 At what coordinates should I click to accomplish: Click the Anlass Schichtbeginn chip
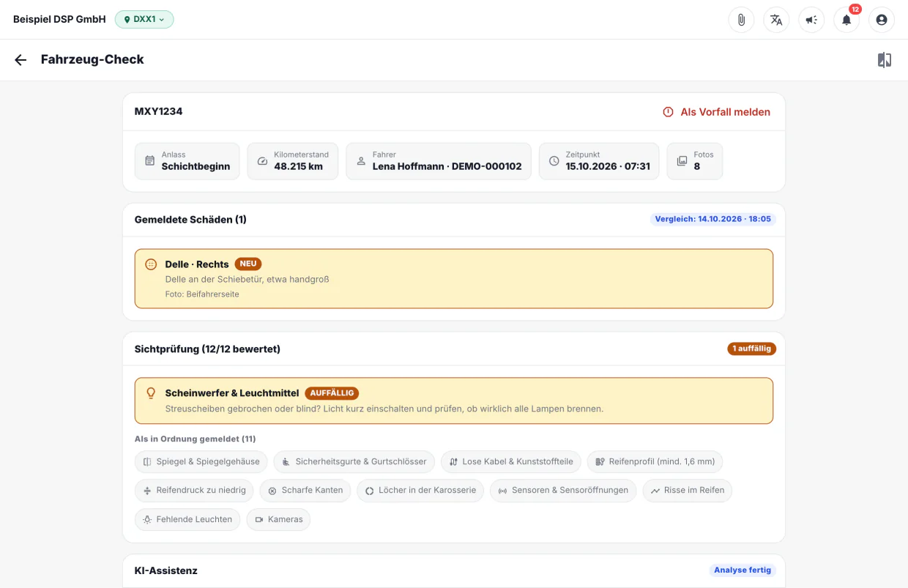187,161
